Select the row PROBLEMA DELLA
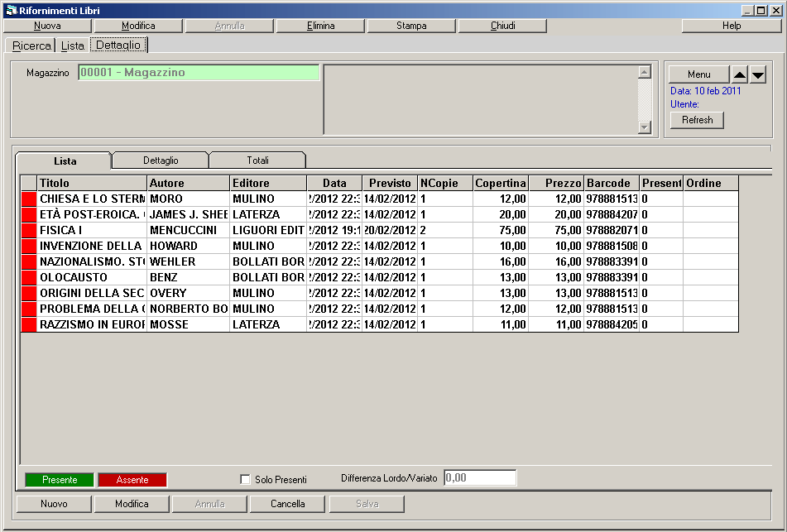Image resolution: width=787 pixels, height=532 pixels. [380, 309]
